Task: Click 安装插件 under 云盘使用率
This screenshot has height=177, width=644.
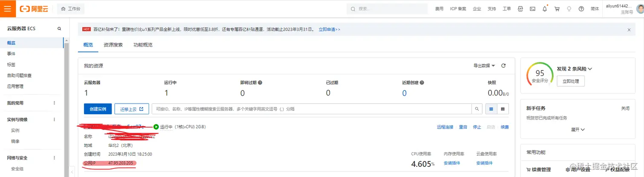Action: click(x=484, y=163)
